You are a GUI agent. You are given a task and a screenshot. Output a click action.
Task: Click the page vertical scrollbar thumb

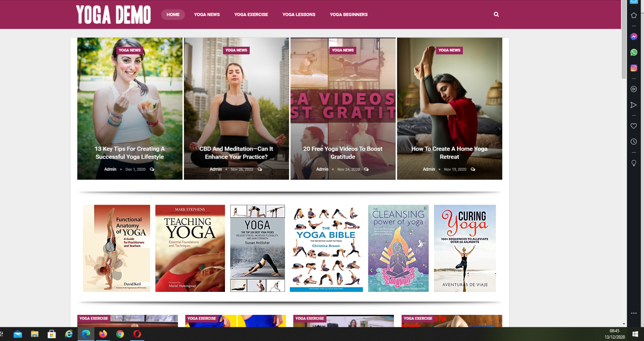624,39
